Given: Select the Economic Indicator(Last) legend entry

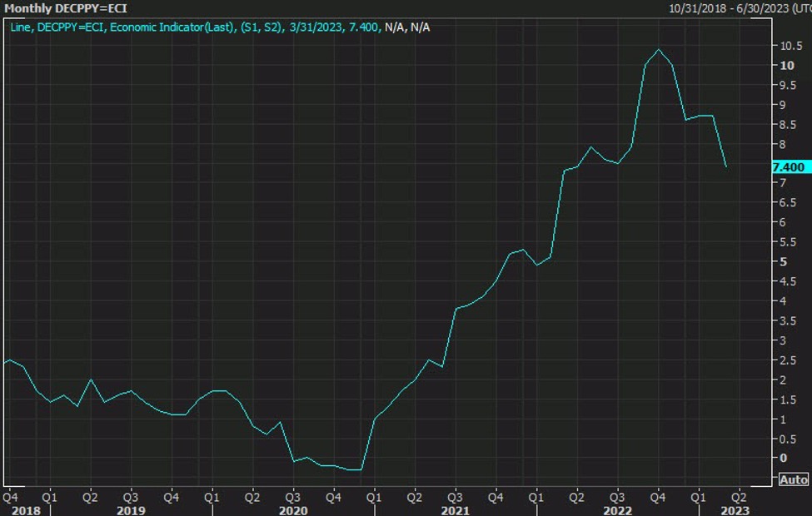Looking at the screenshot, I should (x=171, y=27).
